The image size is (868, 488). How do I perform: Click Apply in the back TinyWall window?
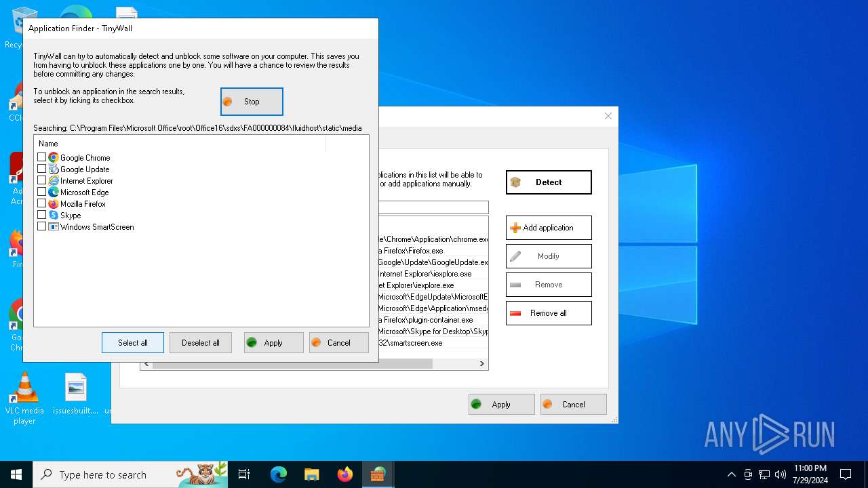tap(502, 405)
